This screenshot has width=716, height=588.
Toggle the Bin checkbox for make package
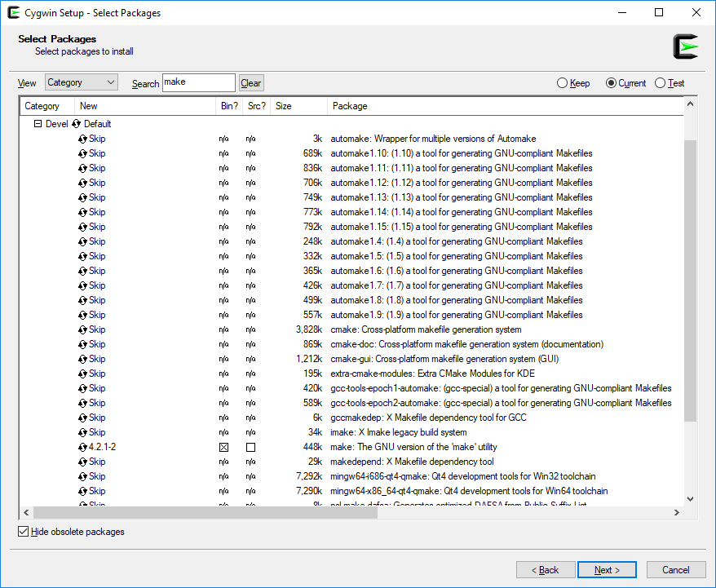(x=223, y=448)
